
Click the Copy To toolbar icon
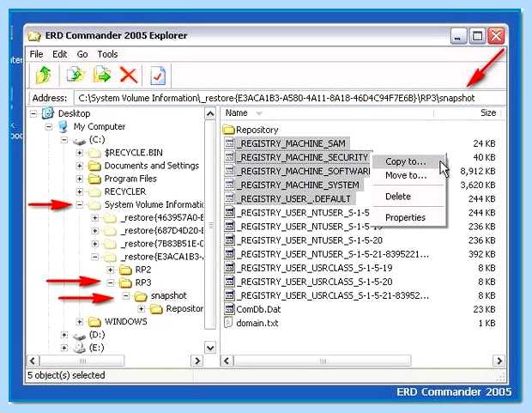pyautogui.click(x=75, y=75)
